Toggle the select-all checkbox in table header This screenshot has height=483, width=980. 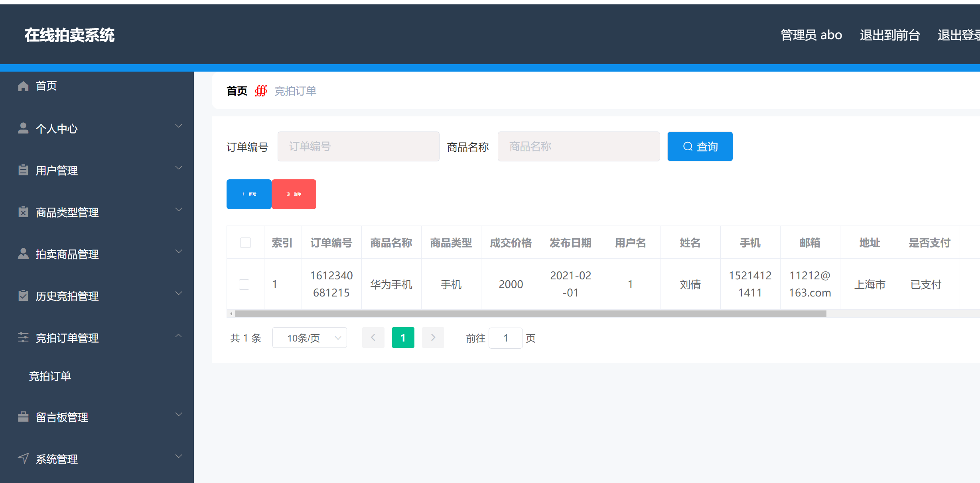(x=245, y=242)
